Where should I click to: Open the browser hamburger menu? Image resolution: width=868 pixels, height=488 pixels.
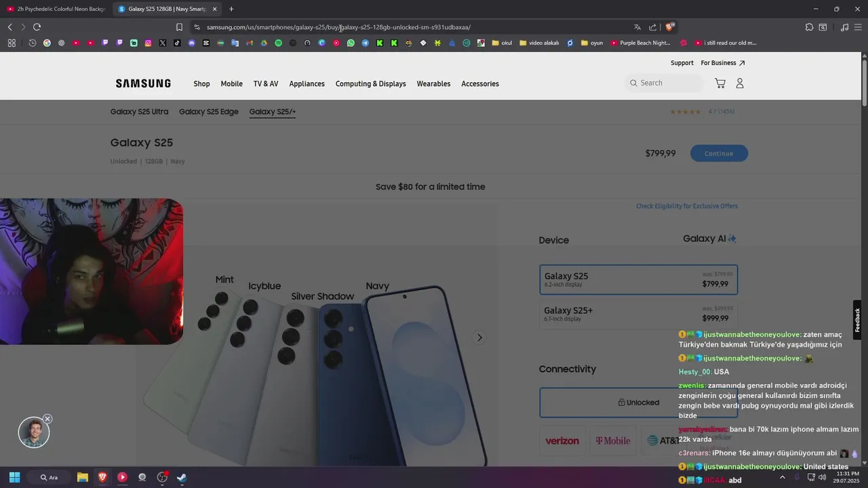point(858,27)
